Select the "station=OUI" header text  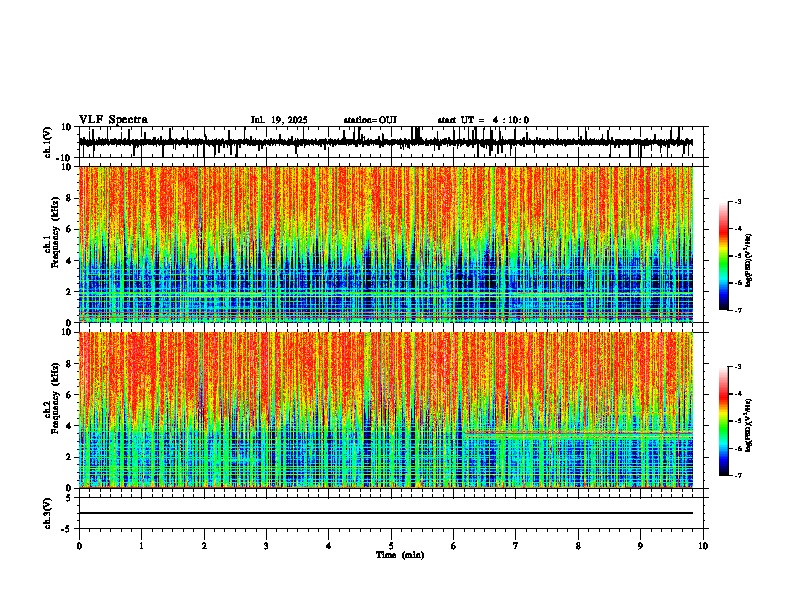tap(370, 120)
